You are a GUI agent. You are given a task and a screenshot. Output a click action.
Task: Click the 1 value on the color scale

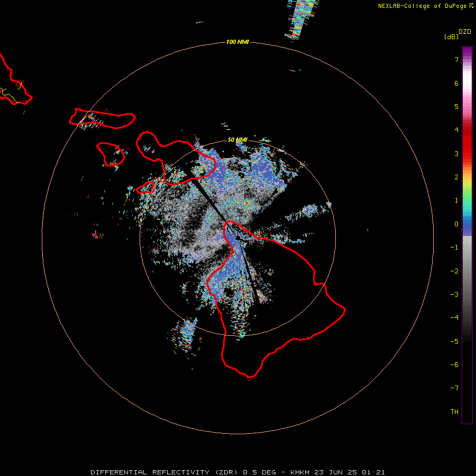(x=456, y=200)
